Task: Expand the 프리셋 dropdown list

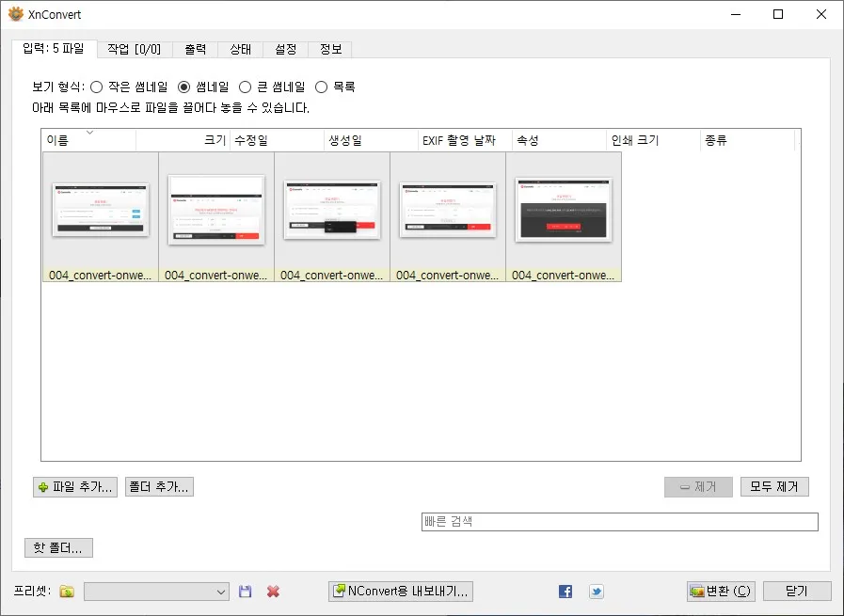Action: click(x=156, y=592)
